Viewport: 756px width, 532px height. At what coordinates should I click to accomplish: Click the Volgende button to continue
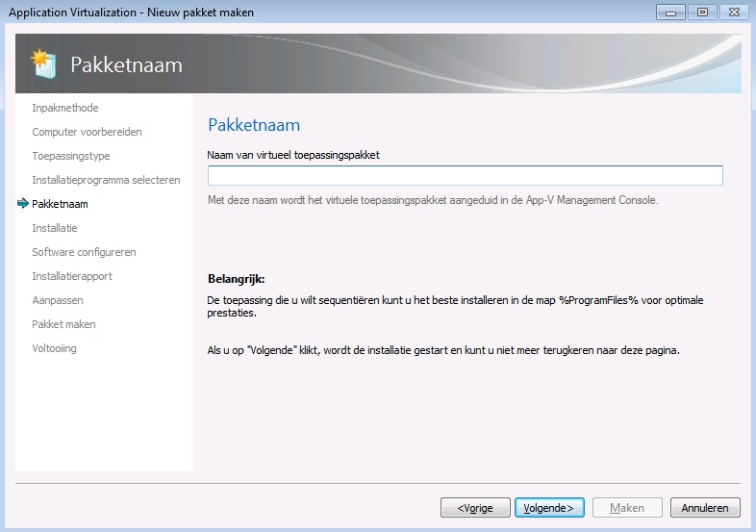548,507
